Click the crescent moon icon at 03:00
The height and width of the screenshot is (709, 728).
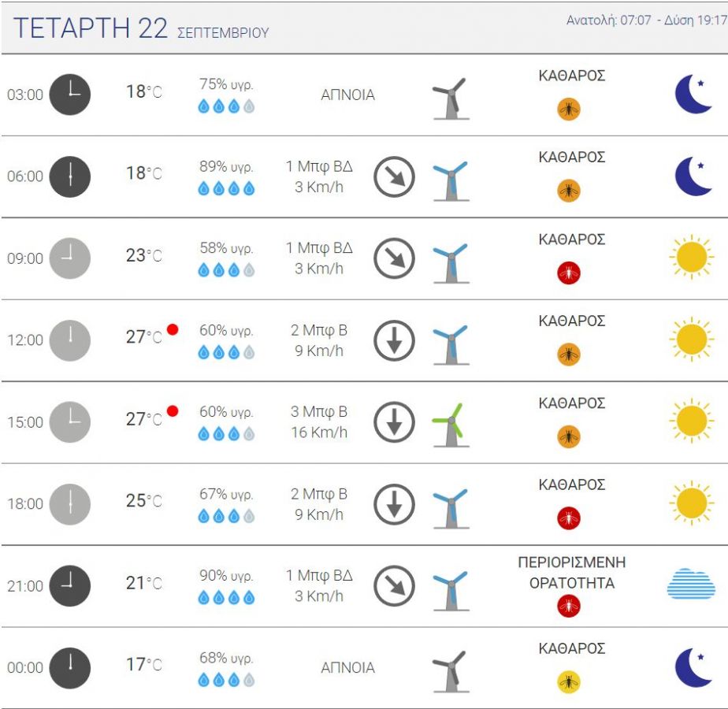(x=693, y=95)
